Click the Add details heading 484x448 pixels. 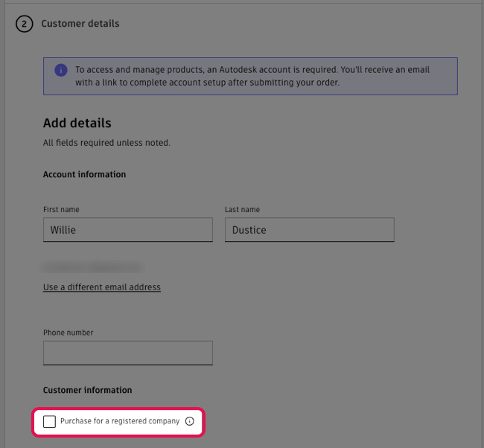[77, 124]
